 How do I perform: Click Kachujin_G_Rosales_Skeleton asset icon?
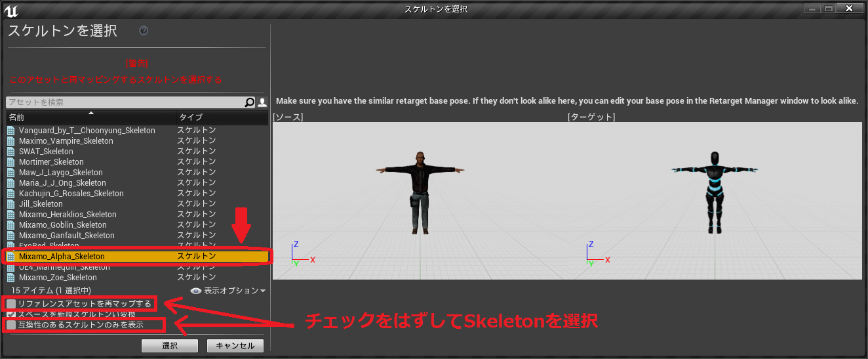[10, 194]
